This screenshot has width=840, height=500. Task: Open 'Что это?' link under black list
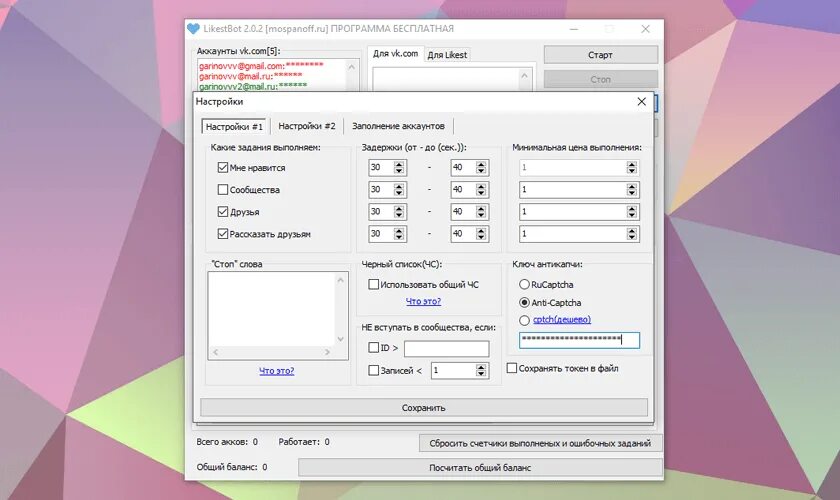tap(423, 301)
